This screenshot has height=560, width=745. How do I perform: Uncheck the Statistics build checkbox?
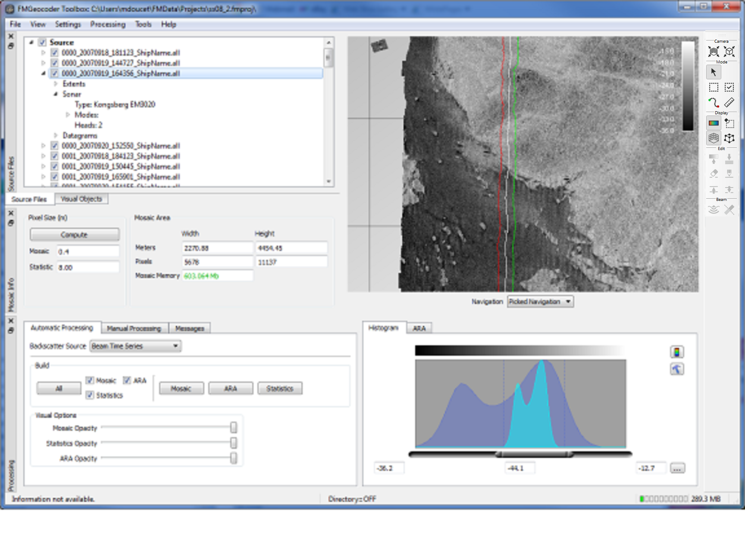[x=90, y=395]
